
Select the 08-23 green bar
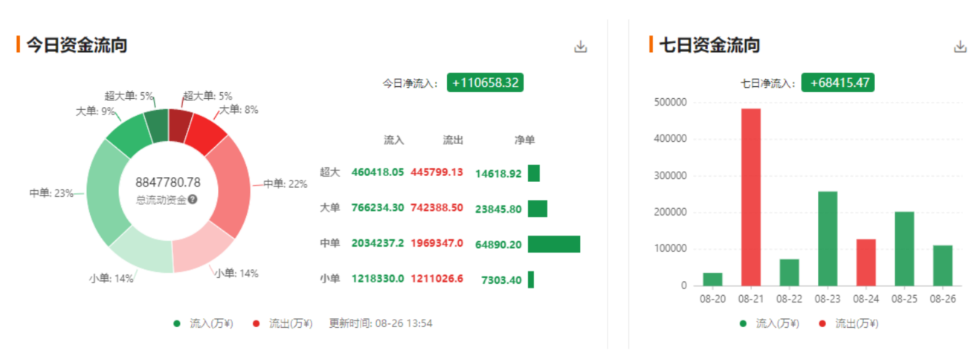point(828,239)
